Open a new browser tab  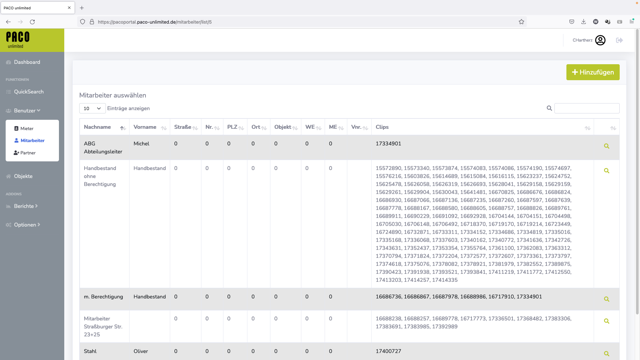[x=82, y=8]
